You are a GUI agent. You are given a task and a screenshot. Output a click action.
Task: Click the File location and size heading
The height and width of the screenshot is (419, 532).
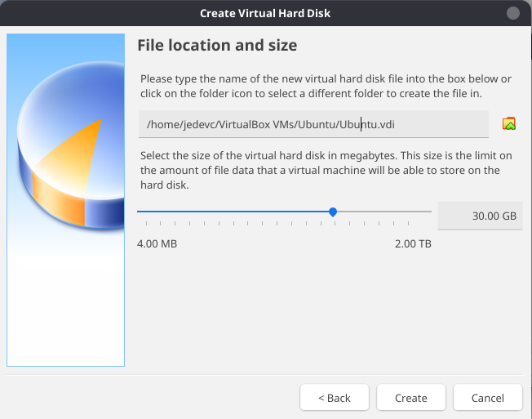tap(217, 45)
